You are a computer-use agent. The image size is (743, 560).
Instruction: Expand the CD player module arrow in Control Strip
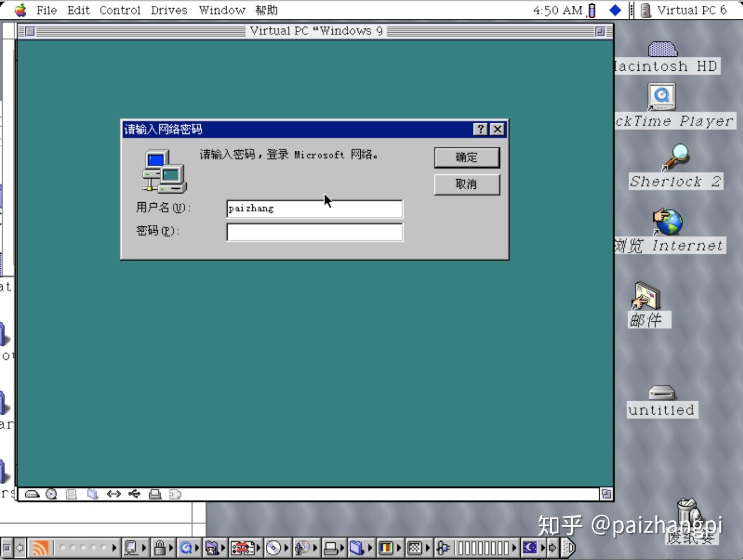[286, 548]
